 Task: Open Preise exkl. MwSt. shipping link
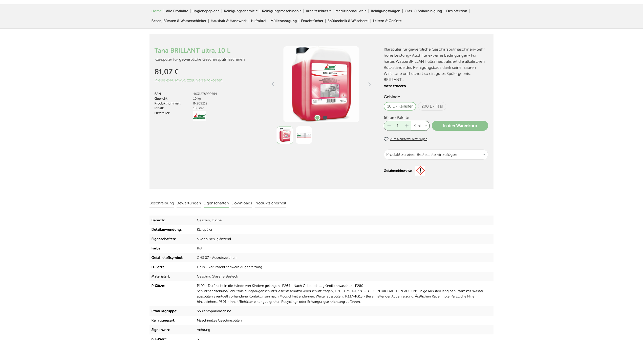[x=188, y=80]
